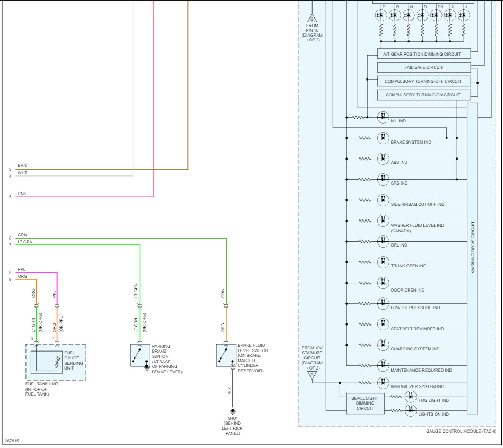Click the MAINTENANCE REQUIRED IND label text

pyautogui.click(x=421, y=370)
